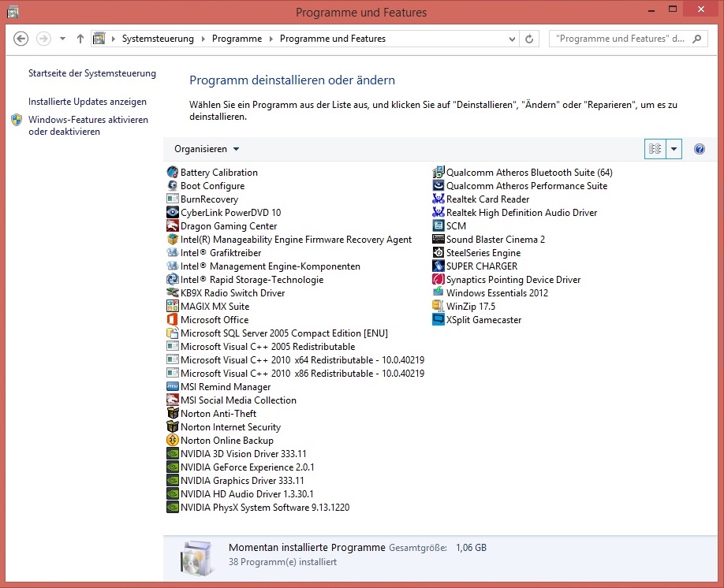Click the Microsoft Office icon
This screenshot has height=588, width=724.
tap(172, 319)
